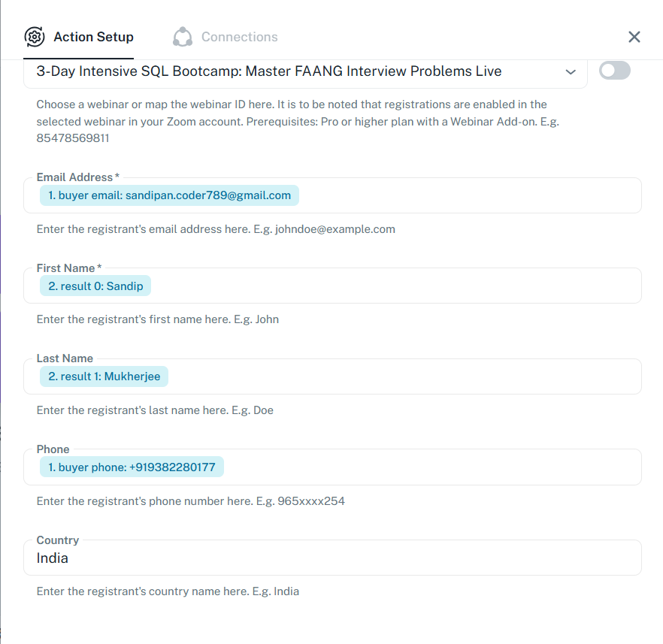Click the country name hint text
Screen dimensions: 663x644
click(168, 591)
